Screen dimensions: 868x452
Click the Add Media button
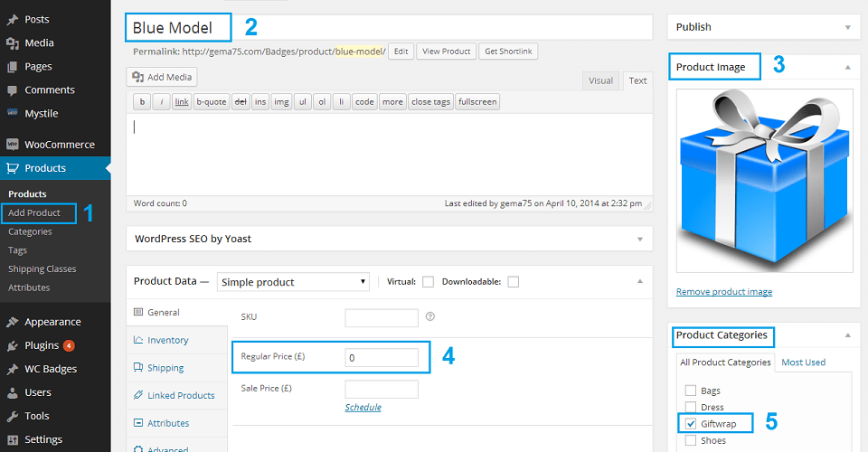tap(162, 77)
